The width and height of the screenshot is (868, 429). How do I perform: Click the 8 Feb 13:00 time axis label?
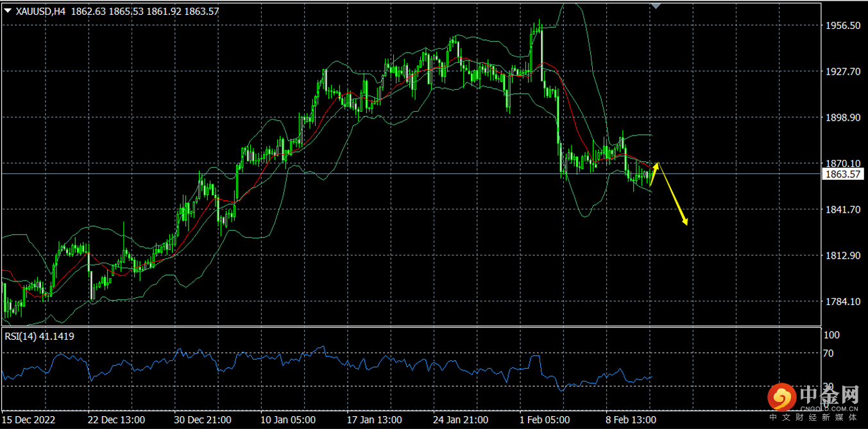pyautogui.click(x=631, y=420)
